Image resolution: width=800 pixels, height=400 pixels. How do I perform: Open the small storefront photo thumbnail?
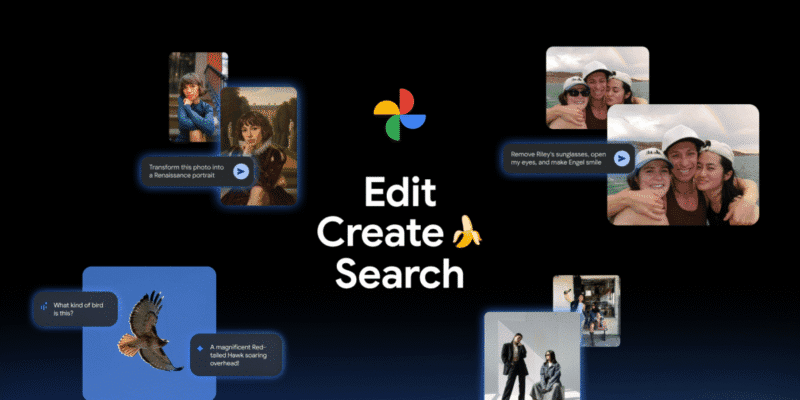(587, 311)
